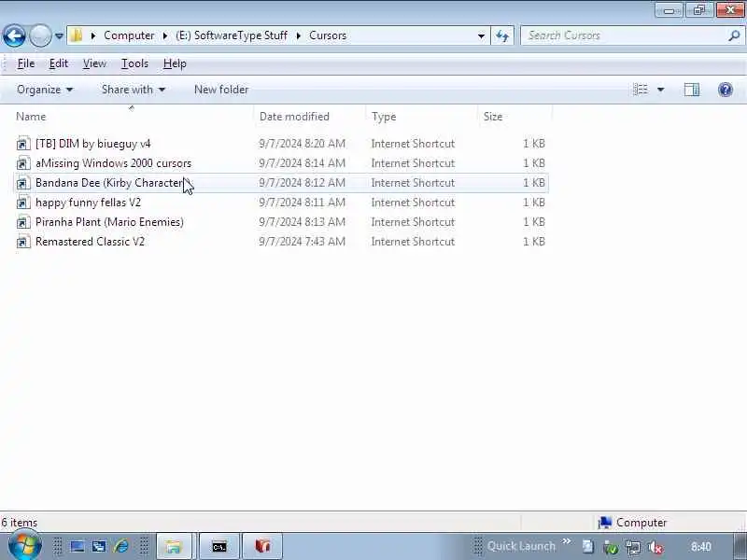
Task: Open the Share with dropdown
Action: (133, 90)
